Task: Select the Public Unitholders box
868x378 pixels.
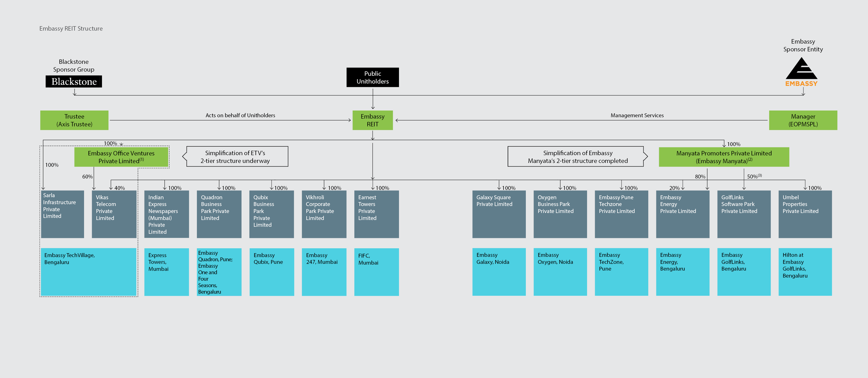Action: coord(373,78)
